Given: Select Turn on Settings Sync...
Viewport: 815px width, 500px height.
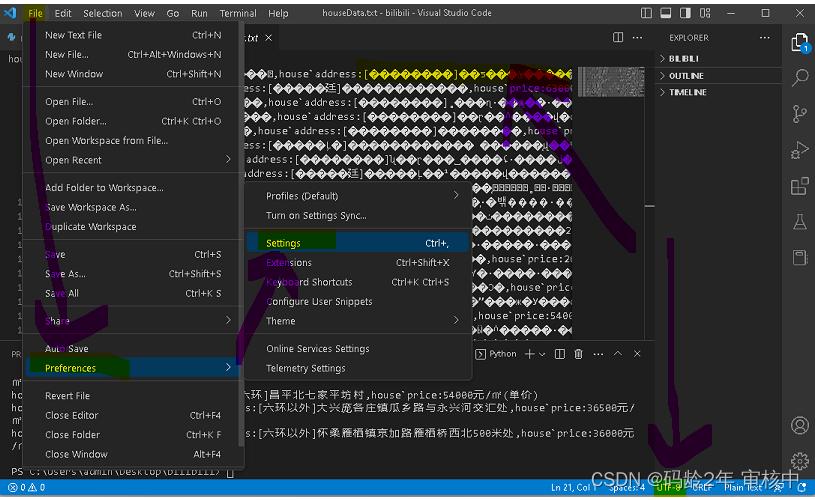Looking at the screenshot, I should point(358,216).
